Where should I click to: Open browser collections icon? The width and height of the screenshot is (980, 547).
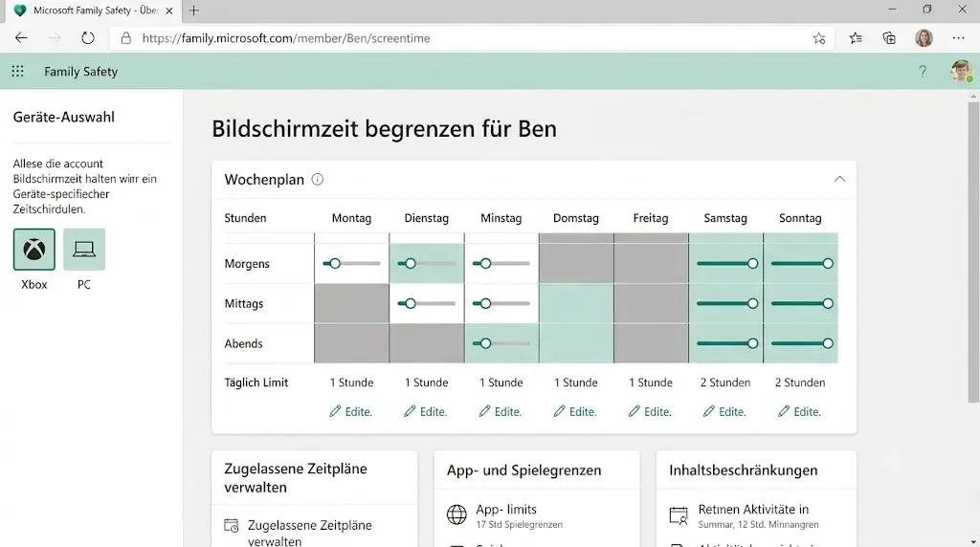point(889,38)
